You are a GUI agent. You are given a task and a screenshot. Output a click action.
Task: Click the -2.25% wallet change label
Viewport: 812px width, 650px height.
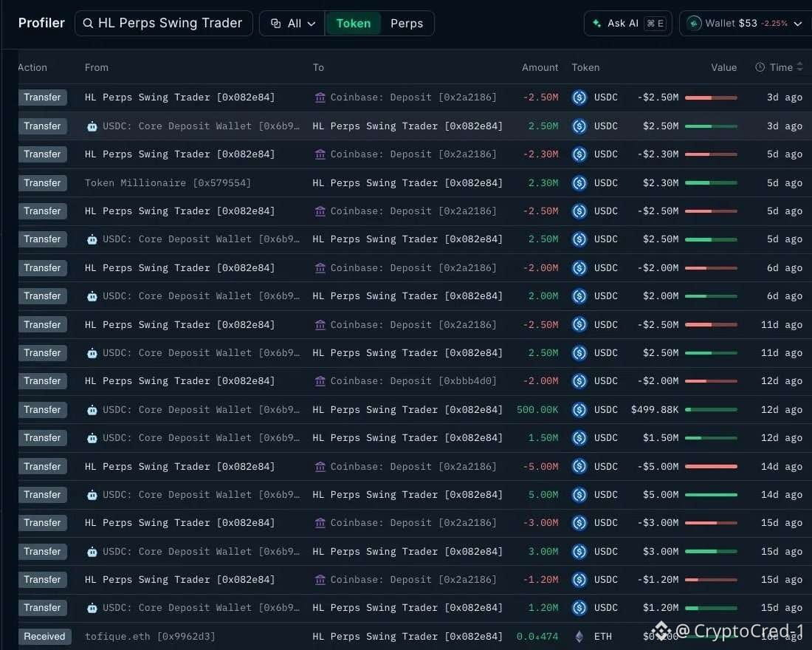pos(774,24)
